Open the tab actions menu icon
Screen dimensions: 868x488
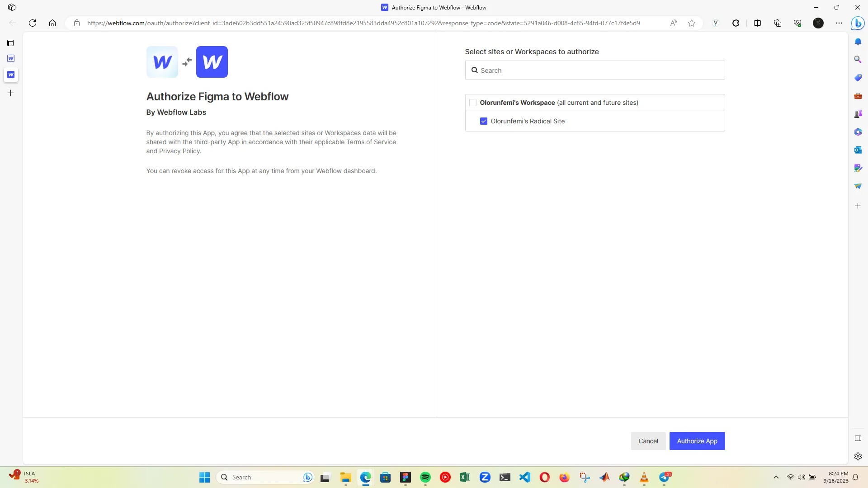(x=10, y=43)
